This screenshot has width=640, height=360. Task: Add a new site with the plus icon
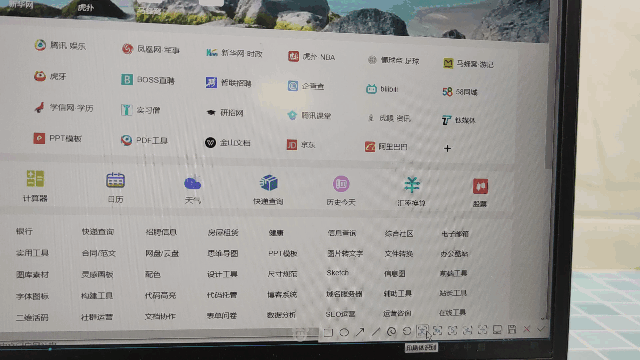pos(447,149)
